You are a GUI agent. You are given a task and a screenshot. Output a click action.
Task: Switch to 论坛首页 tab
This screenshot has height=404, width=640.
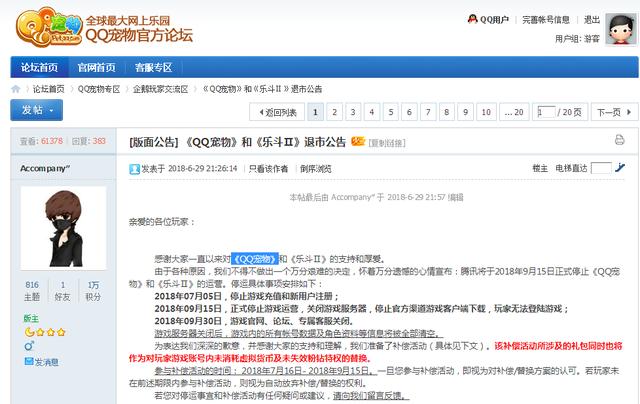pos(40,67)
